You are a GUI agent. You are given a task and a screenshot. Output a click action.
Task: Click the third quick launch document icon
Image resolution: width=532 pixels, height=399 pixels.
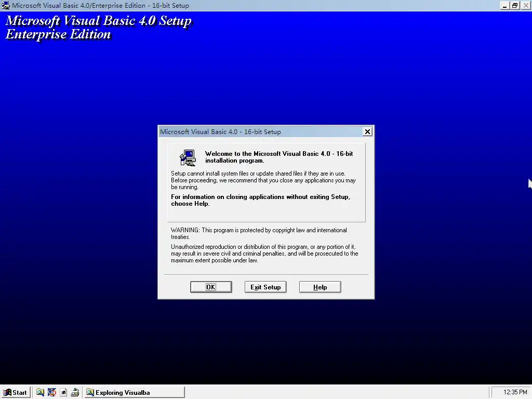click(x=63, y=393)
